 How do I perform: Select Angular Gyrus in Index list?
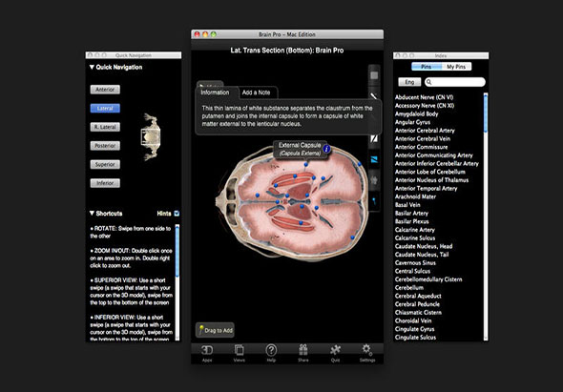point(412,122)
